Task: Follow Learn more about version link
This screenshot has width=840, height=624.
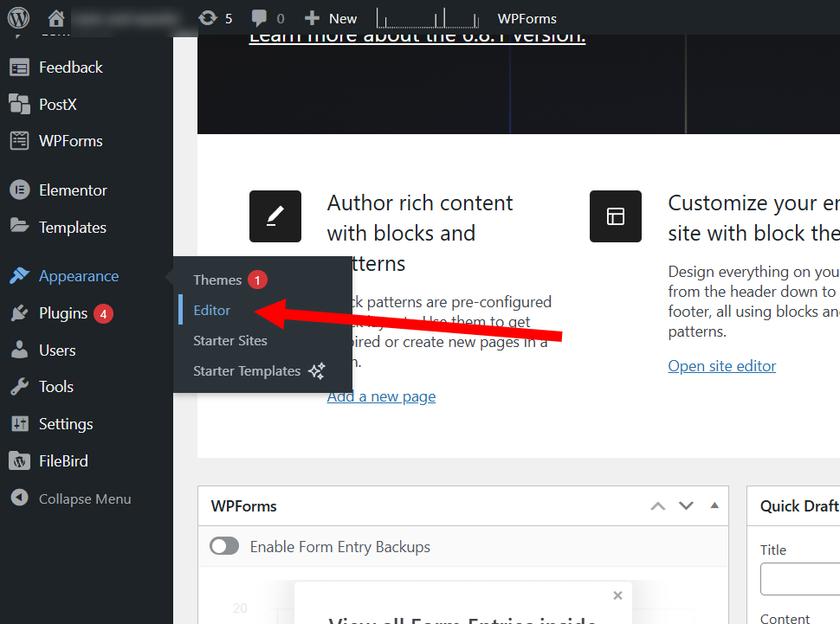Action: pos(417,37)
